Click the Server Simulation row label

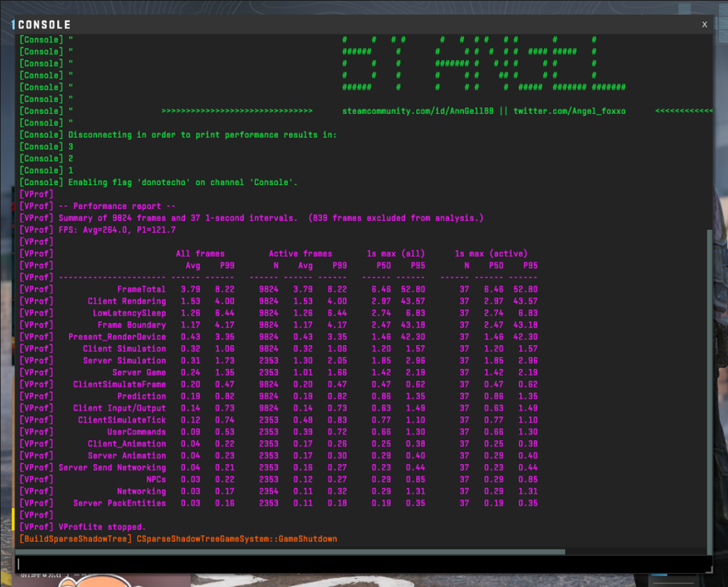124,360
